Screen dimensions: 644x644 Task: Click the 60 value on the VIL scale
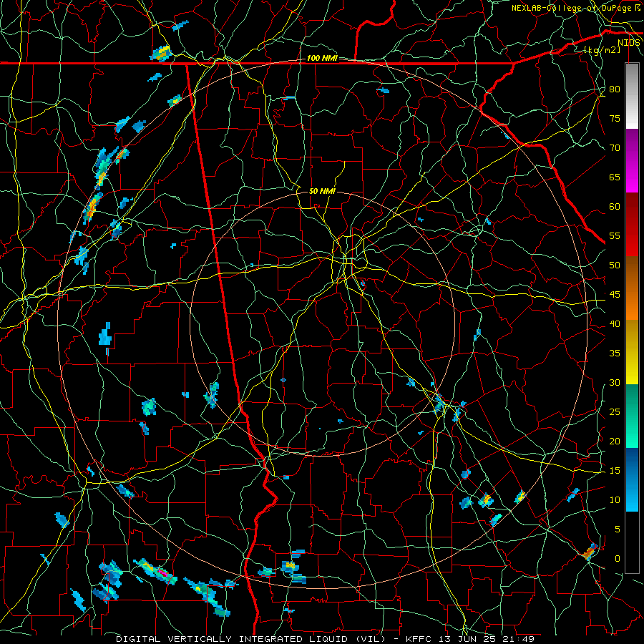tap(615, 207)
